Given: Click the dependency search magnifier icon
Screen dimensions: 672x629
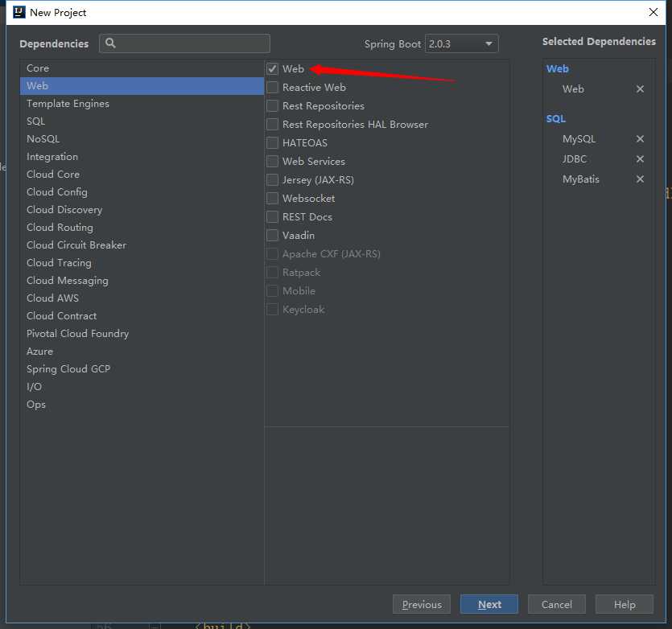Looking at the screenshot, I should 110,43.
